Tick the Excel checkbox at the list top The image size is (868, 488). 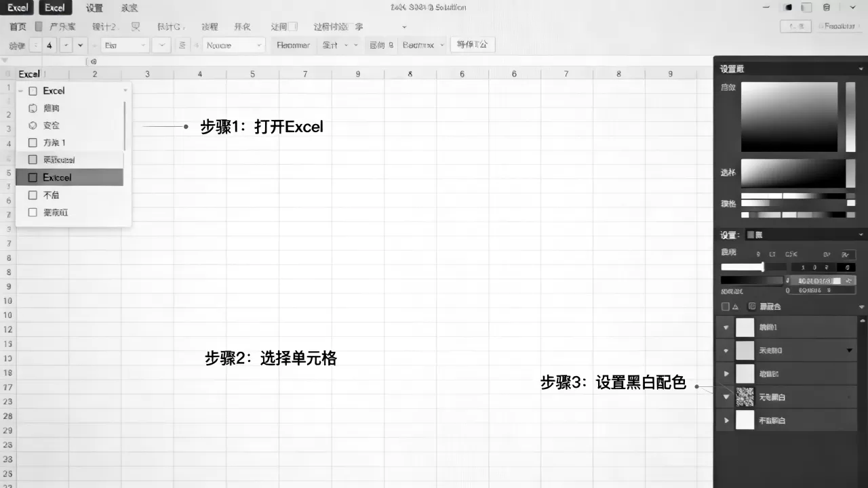(x=33, y=91)
